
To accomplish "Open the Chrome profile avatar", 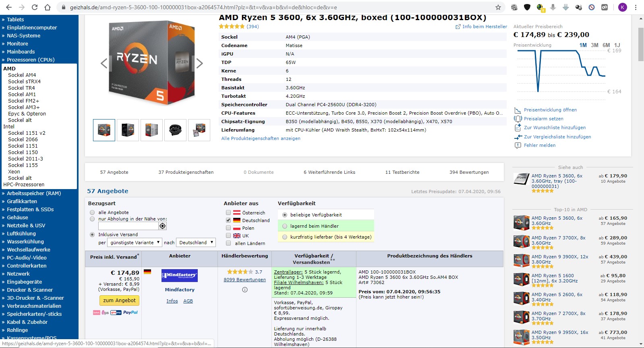I will 623,7.
